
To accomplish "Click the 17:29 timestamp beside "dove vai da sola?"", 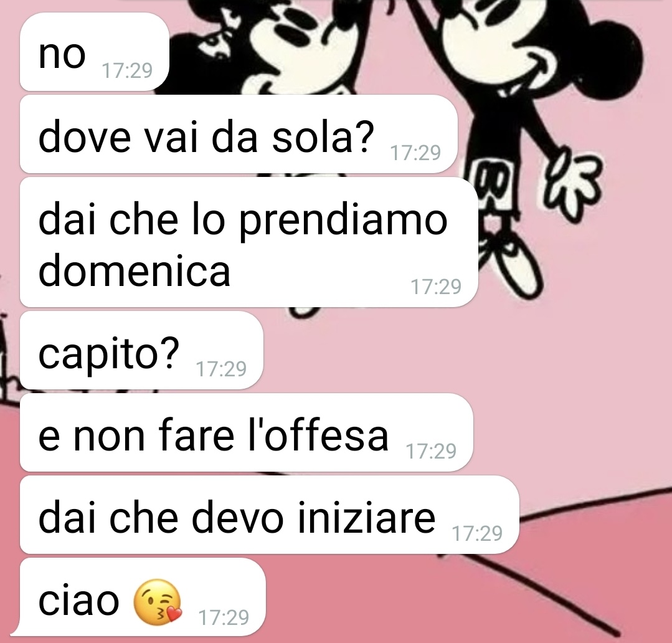I will click(x=415, y=153).
